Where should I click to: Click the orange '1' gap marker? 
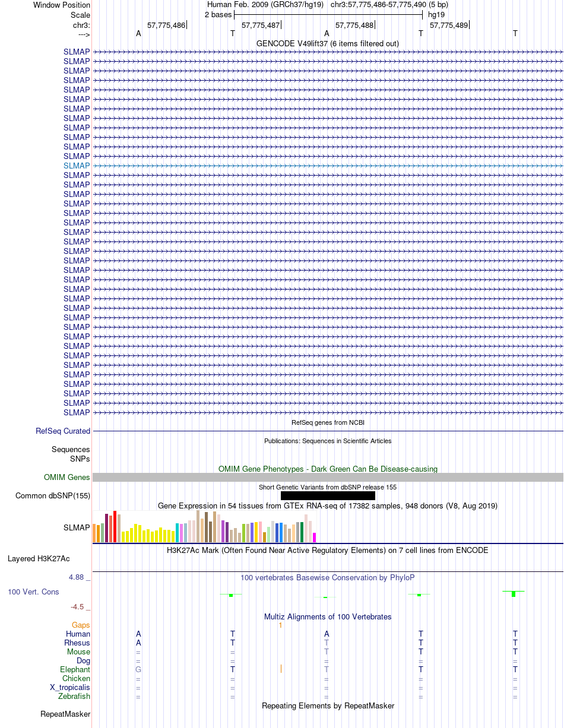280,625
